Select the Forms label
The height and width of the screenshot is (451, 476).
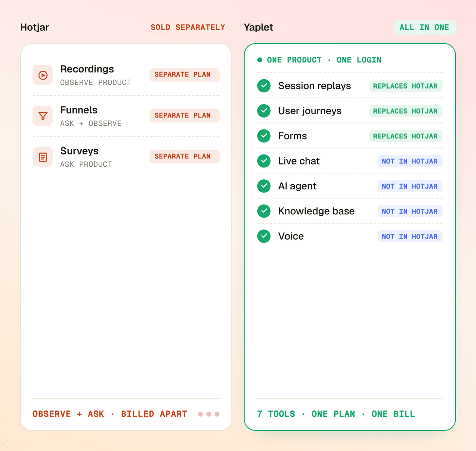coord(293,136)
